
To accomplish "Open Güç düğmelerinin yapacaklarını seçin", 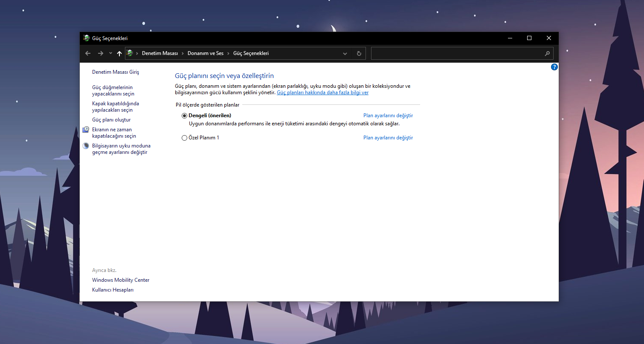I will (113, 90).
